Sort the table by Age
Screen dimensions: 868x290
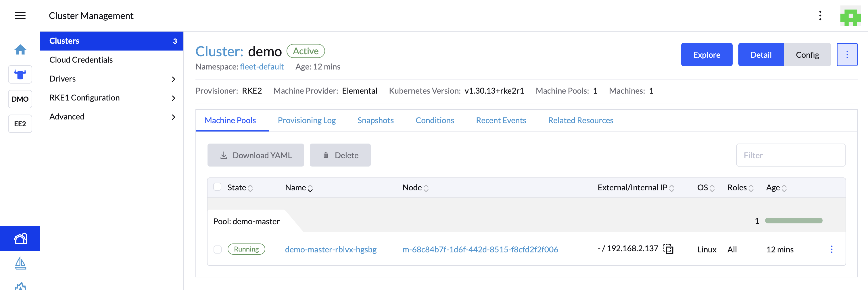coord(776,188)
